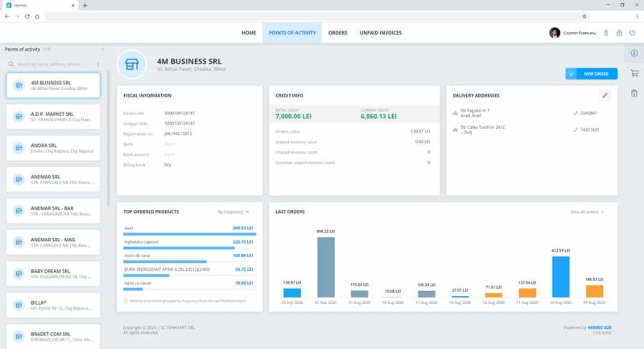This screenshot has height=349, width=644.
Task: Click the power logout icon in header
Action: pyautogui.click(x=632, y=33)
